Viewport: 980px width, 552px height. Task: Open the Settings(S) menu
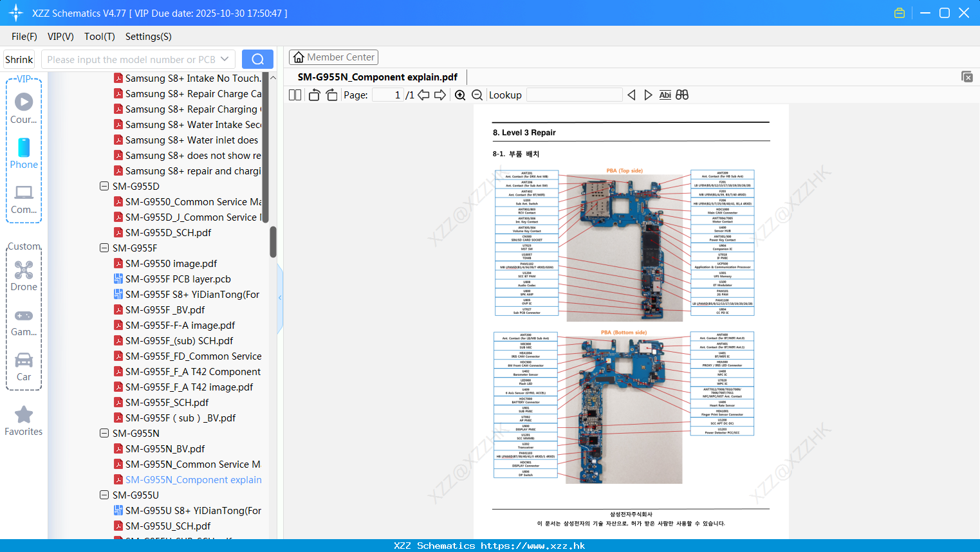click(x=149, y=37)
